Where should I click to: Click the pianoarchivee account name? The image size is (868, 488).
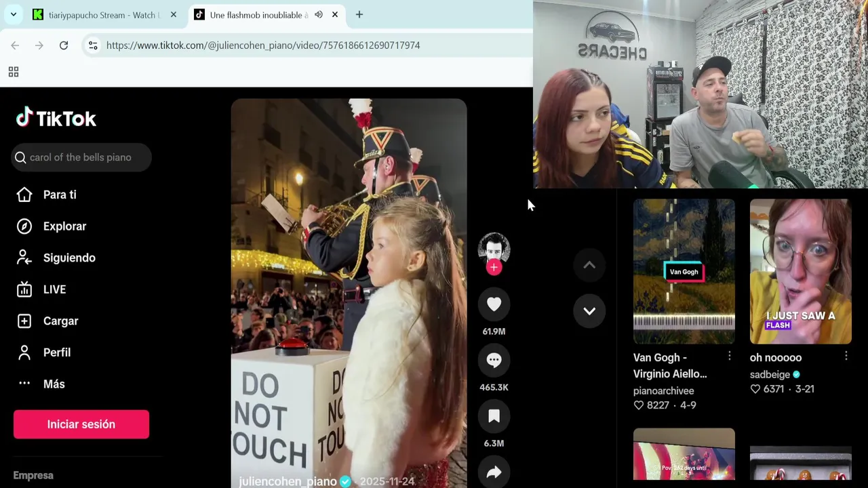click(663, 391)
